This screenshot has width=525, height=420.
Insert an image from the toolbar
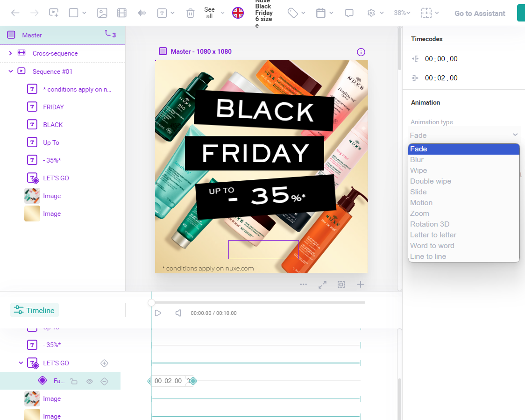[102, 13]
